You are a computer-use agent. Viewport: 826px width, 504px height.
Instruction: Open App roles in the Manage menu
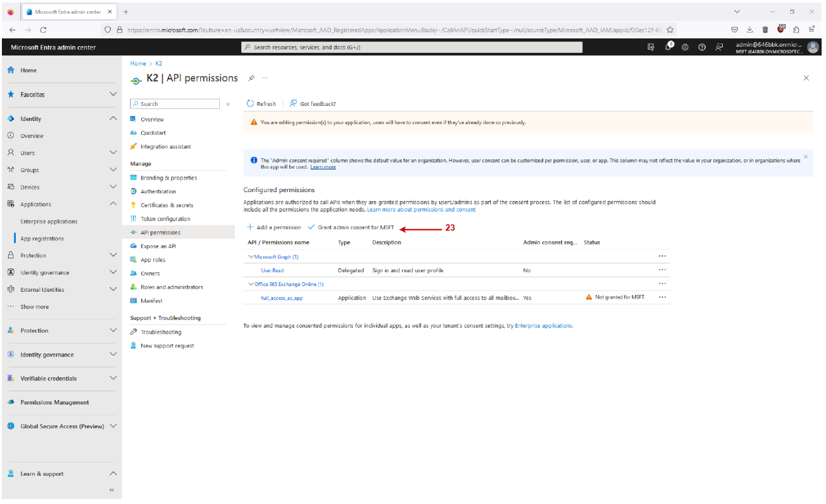153,260
